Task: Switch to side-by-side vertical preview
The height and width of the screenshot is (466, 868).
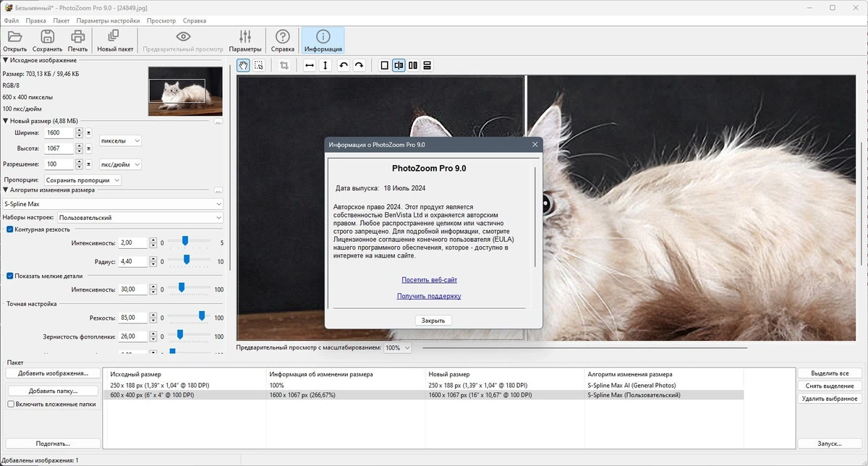Action: coord(413,65)
